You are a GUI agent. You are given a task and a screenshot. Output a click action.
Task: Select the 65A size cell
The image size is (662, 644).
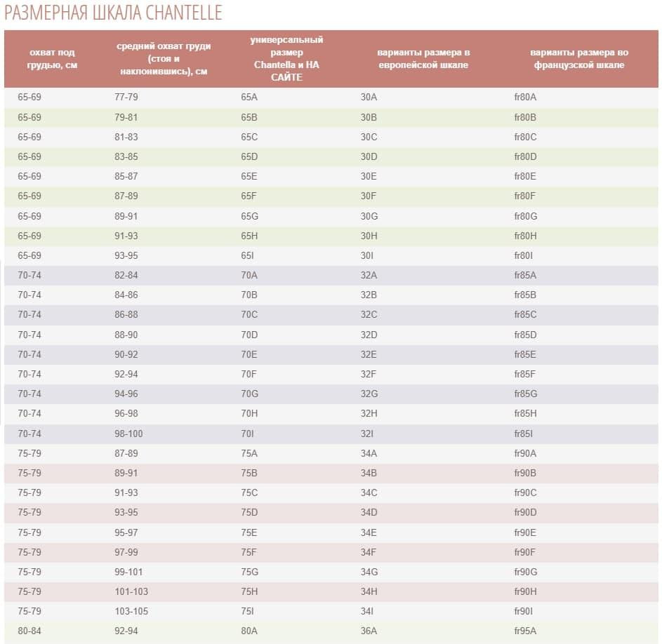click(249, 97)
